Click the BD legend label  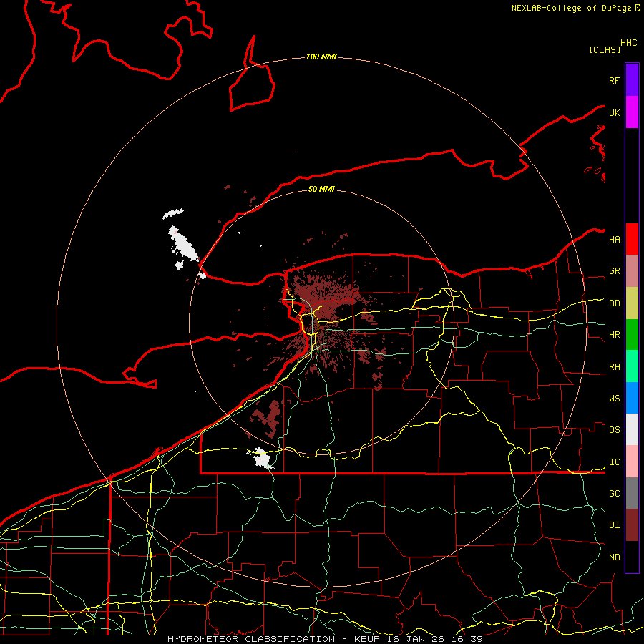coord(614,303)
